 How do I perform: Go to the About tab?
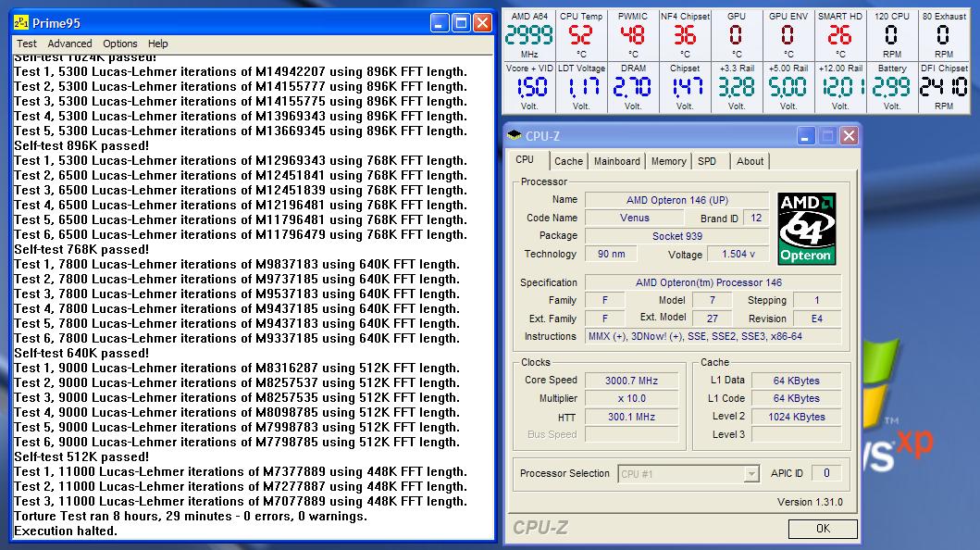pyautogui.click(x=750, y=161)
